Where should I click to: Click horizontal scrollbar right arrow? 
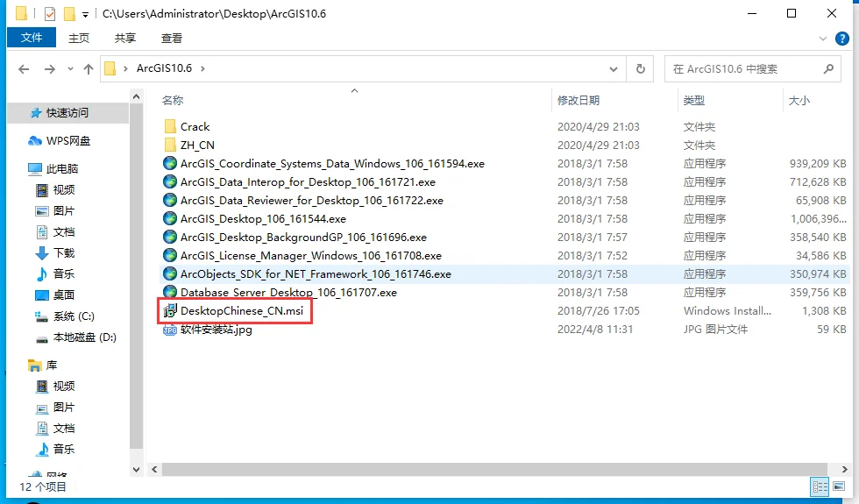844,470
